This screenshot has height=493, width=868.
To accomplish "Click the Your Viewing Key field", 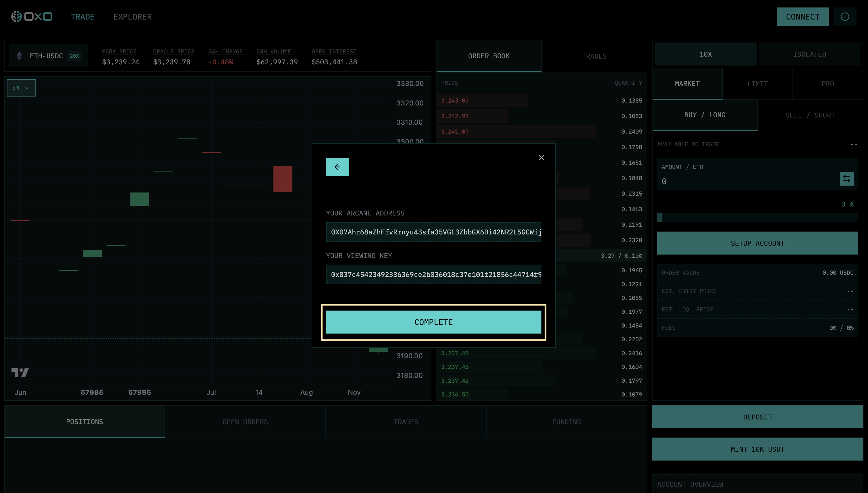I will click(x=433, y=275).
